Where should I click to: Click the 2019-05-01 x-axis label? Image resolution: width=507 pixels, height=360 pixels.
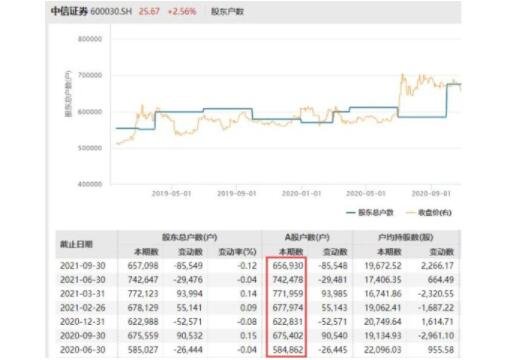tap(171, 193)
